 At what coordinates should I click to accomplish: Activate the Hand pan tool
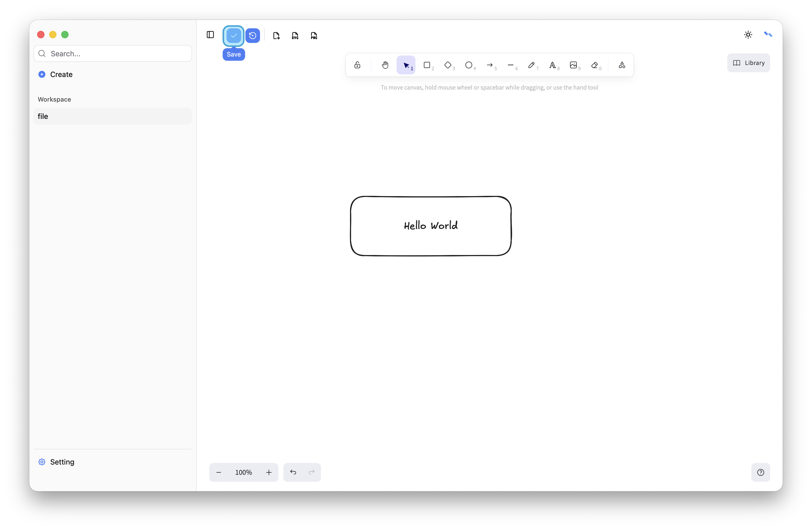click(385, 65)
